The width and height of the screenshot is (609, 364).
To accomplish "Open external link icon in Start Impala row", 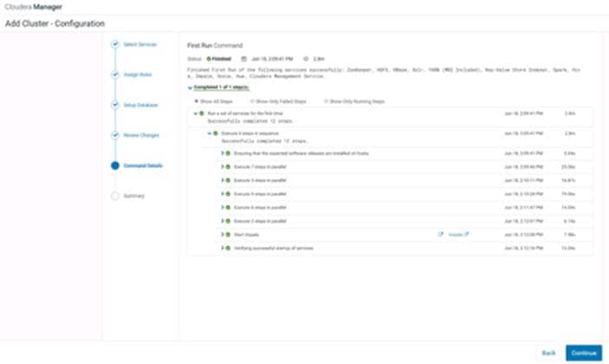I will pos(441,234).
